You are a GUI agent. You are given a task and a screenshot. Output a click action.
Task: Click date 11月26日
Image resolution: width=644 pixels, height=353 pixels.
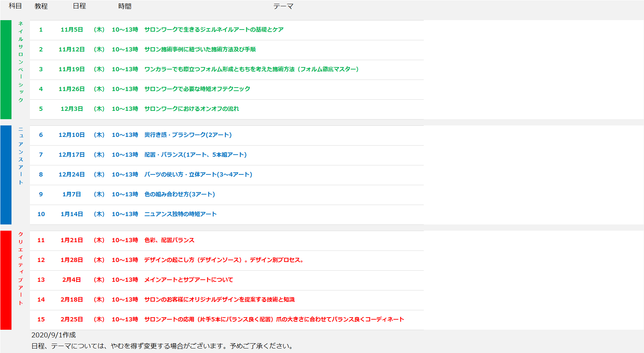click(x=72, y=89)
